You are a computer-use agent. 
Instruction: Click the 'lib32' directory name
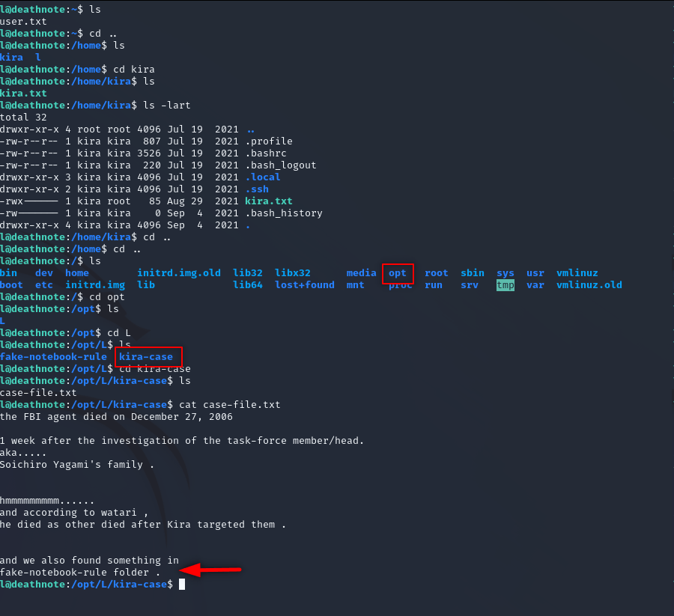(248, 272)
